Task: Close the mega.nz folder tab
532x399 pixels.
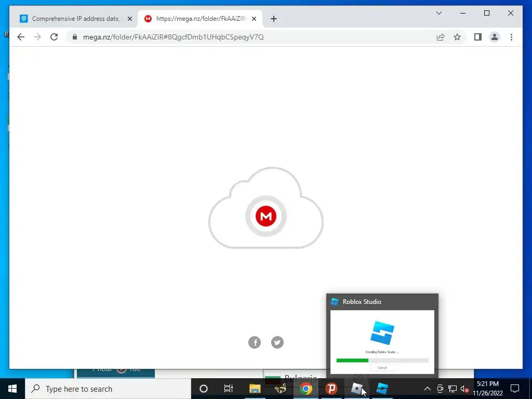Action: click(x=254, y=19)
